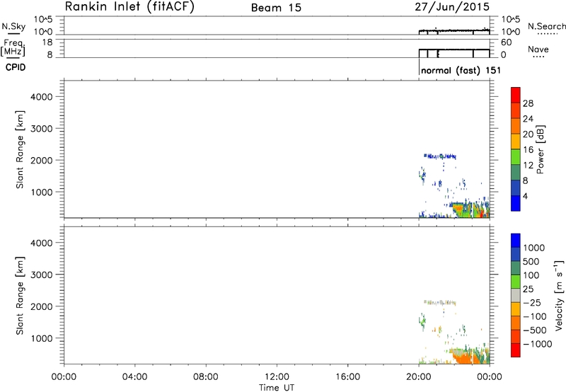
Task: Click Velocity colorbar segment between -500 and -100
Action: pos(516,323)
